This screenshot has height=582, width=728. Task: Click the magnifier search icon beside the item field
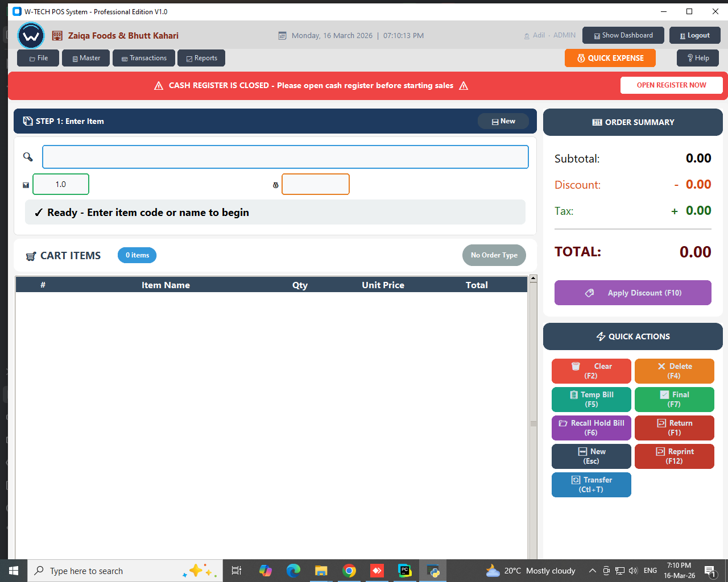click(x=28, y=157)
